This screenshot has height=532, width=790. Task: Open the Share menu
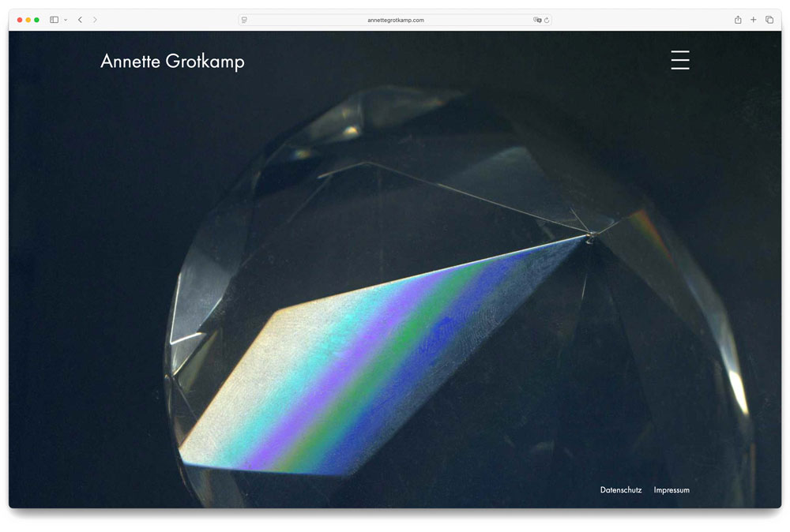pyautogui.click(x=738, y=20)
